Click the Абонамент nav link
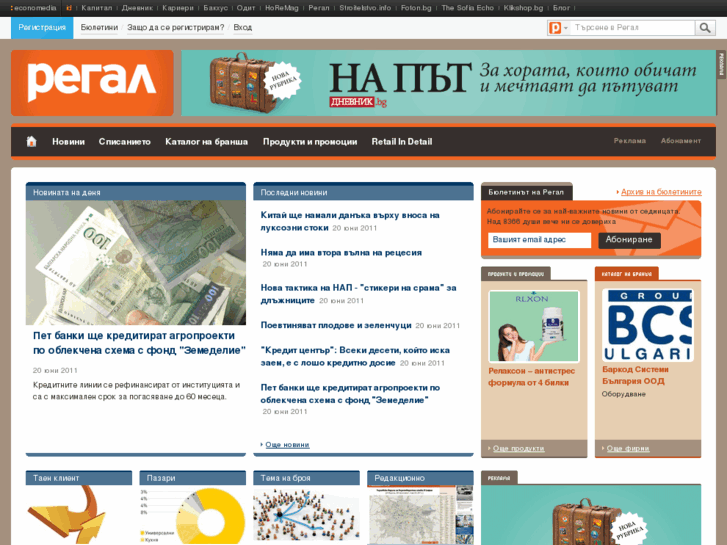Image resolution: width=727 pixels, height=545 pixels. [x=681, y=141]
